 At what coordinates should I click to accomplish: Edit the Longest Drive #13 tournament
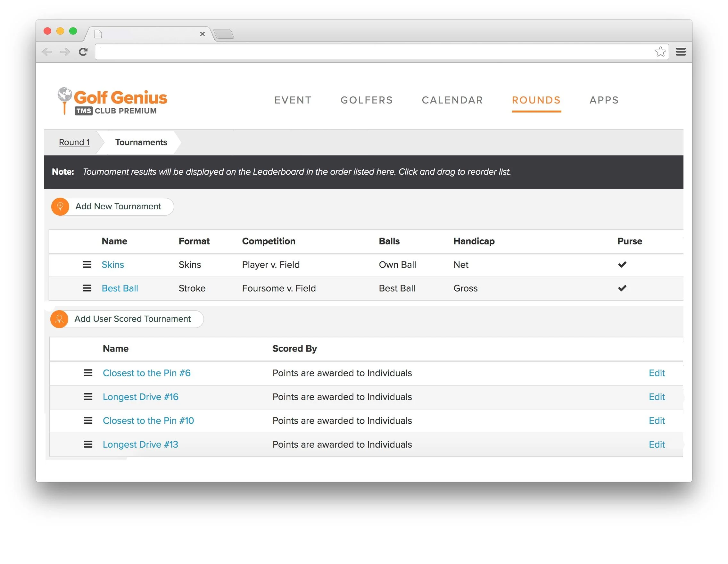click(656, 444)
